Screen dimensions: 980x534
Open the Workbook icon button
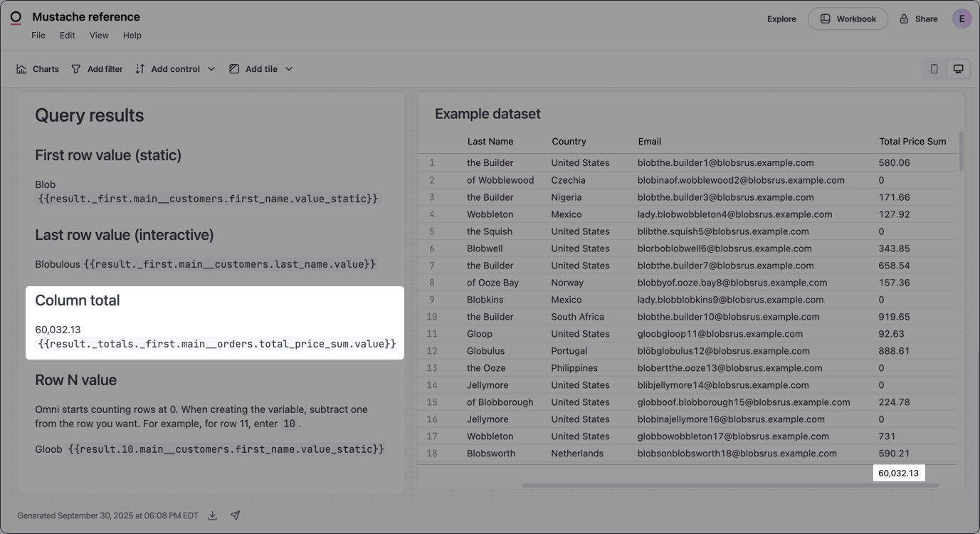[827, 19]
